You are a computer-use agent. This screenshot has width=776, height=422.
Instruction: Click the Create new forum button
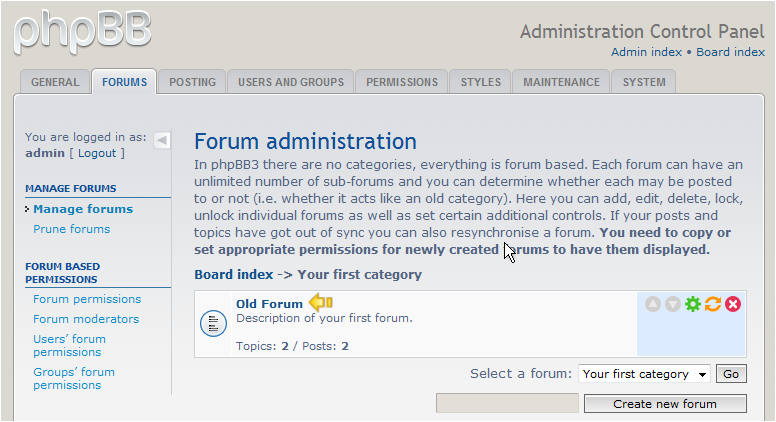point(665,404)
